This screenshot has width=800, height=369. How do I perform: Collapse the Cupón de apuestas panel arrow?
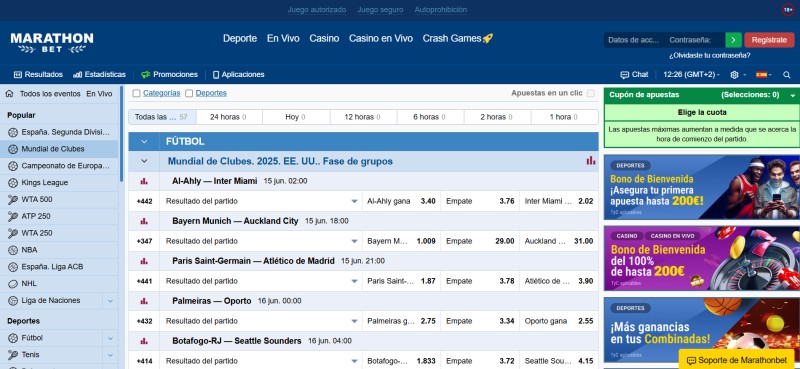(792, 95)
